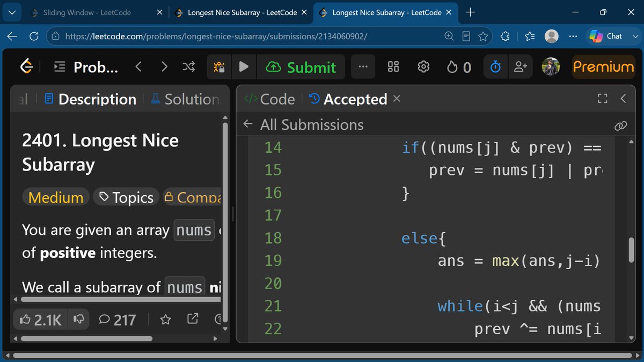
Task: Refresh the current page
Action: 34,36
